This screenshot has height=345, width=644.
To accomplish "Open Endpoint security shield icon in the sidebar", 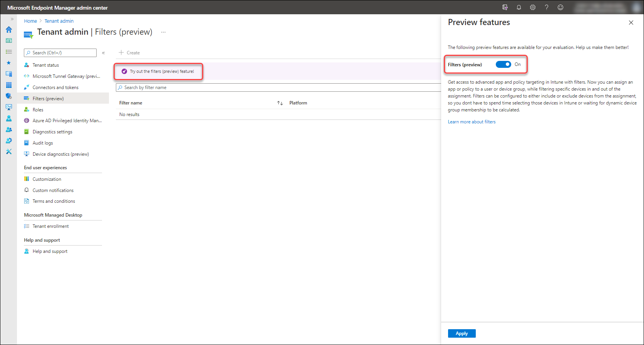I will 8,96.
